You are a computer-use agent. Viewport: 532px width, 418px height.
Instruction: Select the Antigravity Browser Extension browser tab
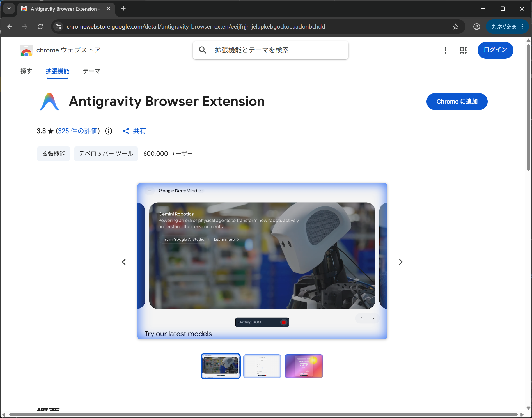click(x=66, y=9)
